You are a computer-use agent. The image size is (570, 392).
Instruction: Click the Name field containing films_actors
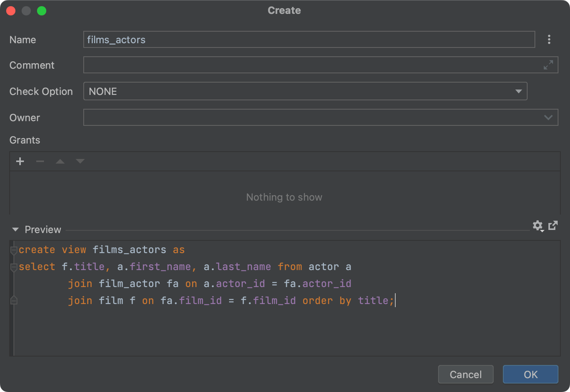[309, 39]
